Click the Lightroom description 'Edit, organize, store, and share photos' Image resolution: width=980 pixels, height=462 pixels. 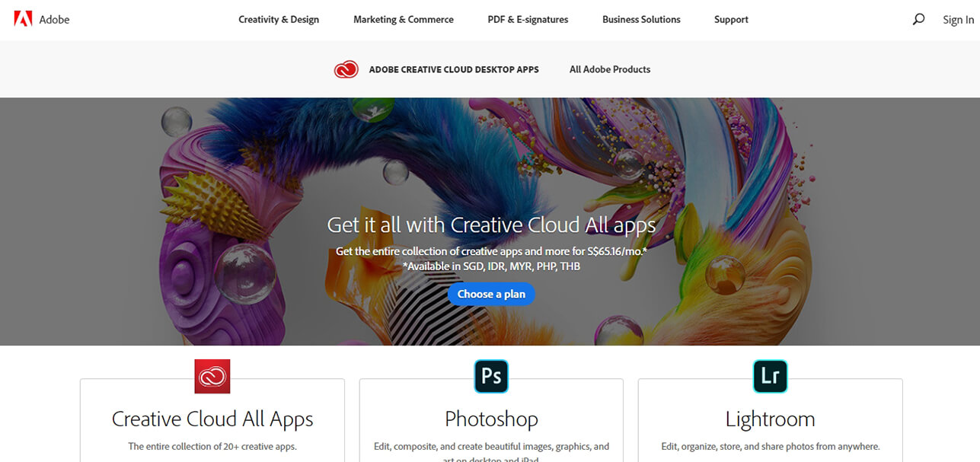point(770,447)
